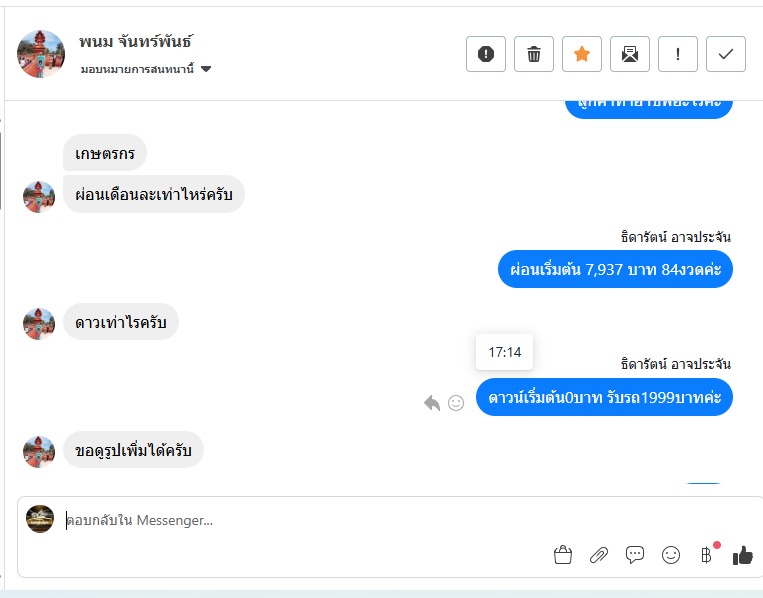Reply to the 1999 baht message arrow
763x598 pixels.
click(x=432, y=403)
